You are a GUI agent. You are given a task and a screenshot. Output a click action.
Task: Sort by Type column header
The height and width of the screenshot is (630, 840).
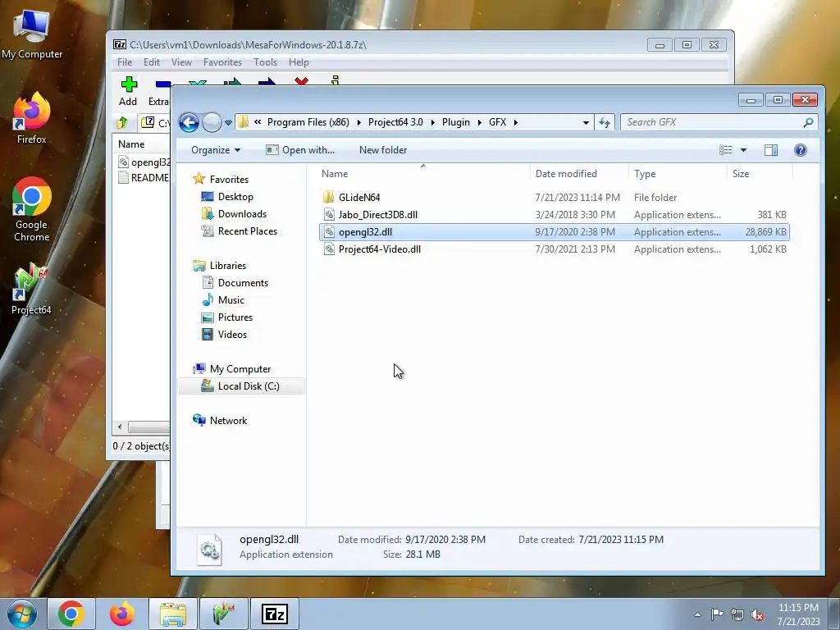click(x=678, y=174)
